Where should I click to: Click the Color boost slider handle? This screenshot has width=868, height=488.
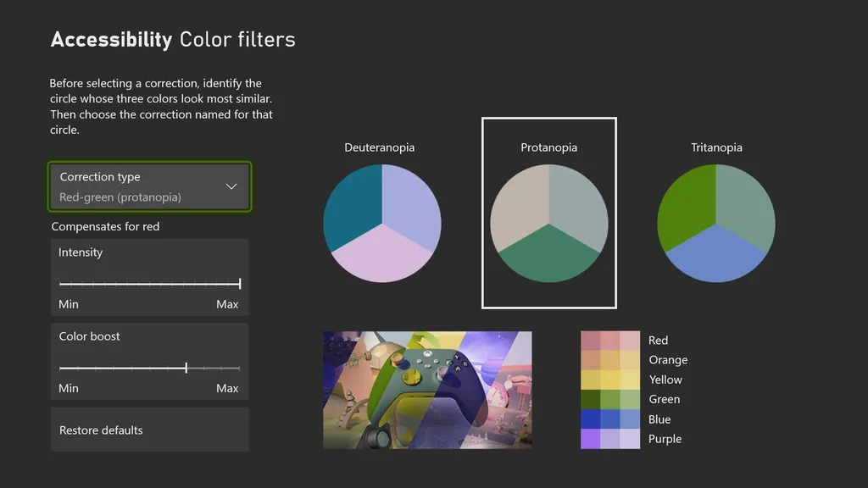[x=186, y=368]
